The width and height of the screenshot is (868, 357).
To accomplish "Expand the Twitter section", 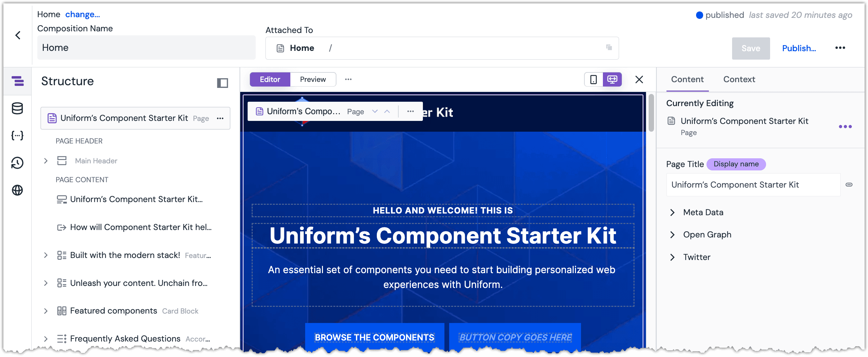I will tap(672, 257).
